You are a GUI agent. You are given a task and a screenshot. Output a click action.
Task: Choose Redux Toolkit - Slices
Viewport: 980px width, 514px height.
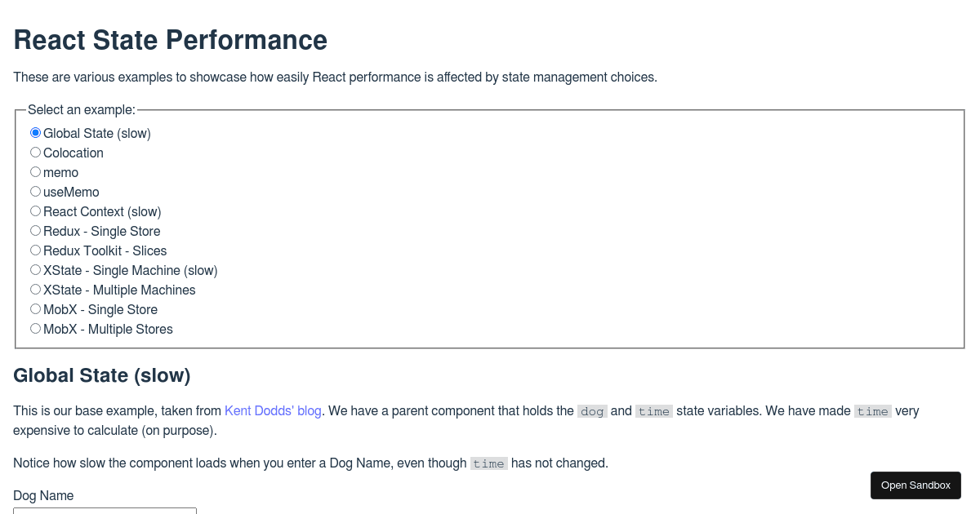(x=35, y=250)
